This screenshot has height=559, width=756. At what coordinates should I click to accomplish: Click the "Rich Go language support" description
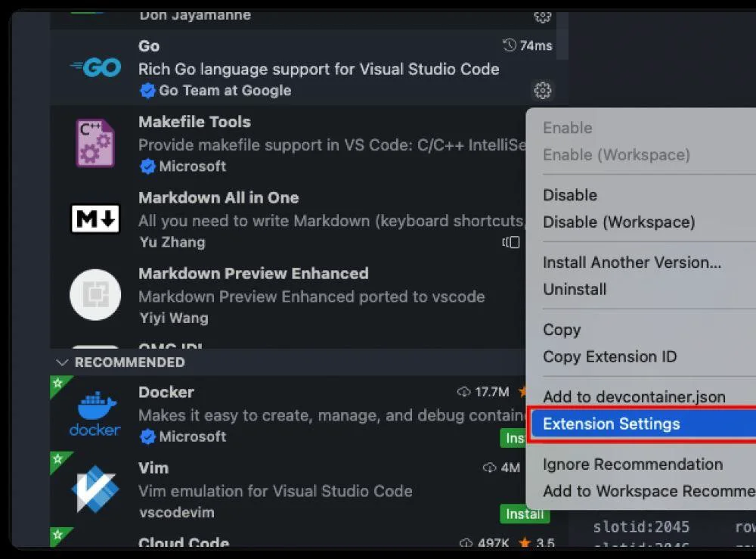[318, 69]
